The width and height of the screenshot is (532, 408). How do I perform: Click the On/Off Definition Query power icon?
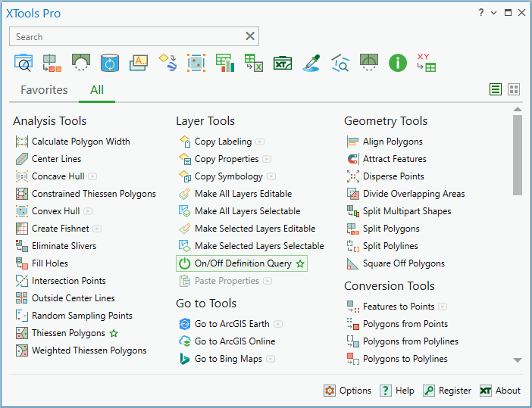[185, 263]
